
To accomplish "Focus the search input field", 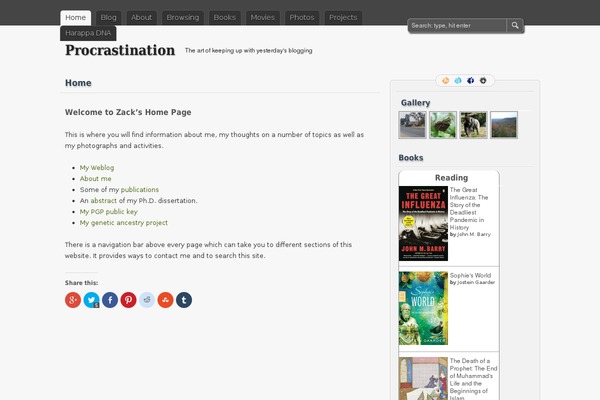I will (x=457, y=25).
